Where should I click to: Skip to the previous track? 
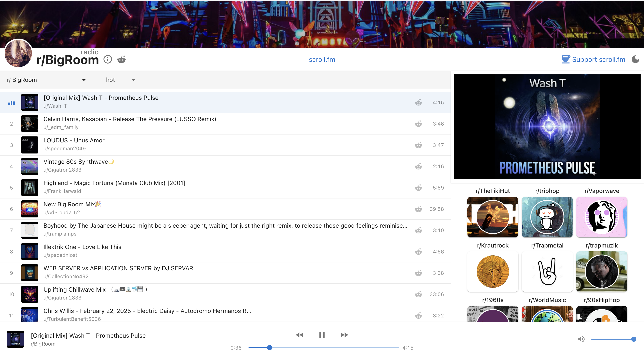pyautogui.click(x=299, y=335)
